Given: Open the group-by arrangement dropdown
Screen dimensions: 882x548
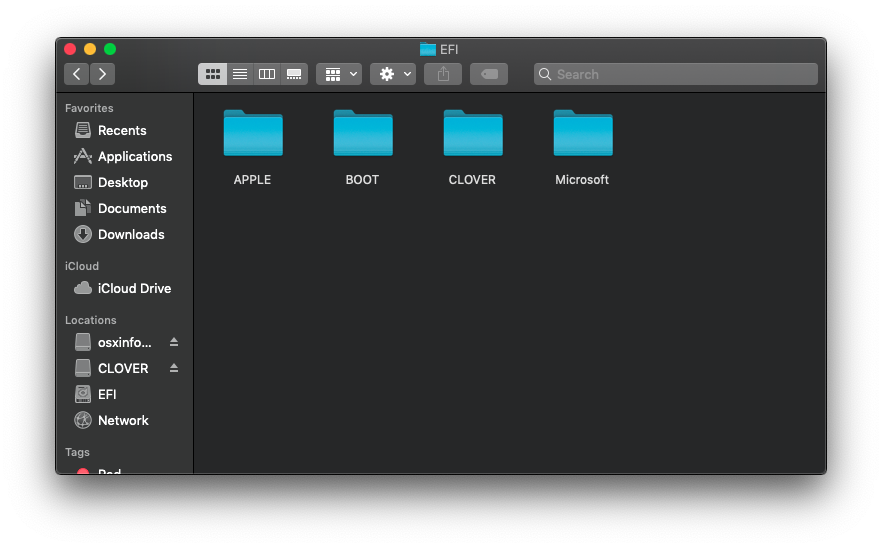Looking at the screenshot, I should pos(339,74).
